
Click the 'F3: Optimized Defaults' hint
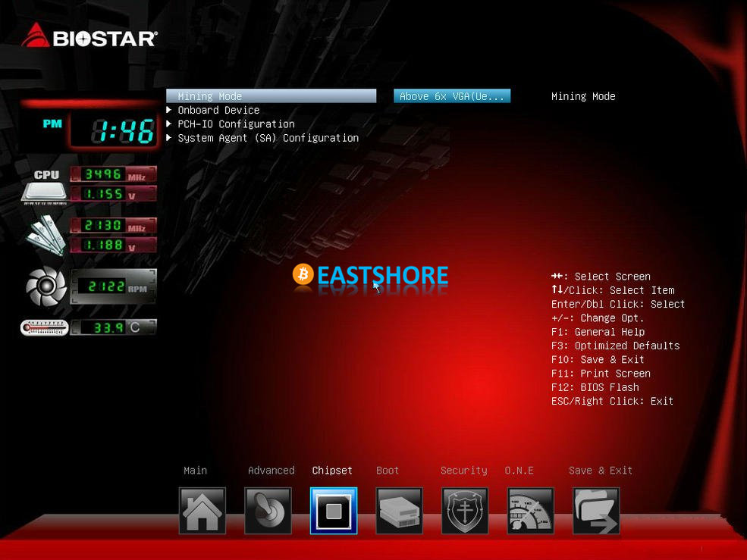coord(616,346)
